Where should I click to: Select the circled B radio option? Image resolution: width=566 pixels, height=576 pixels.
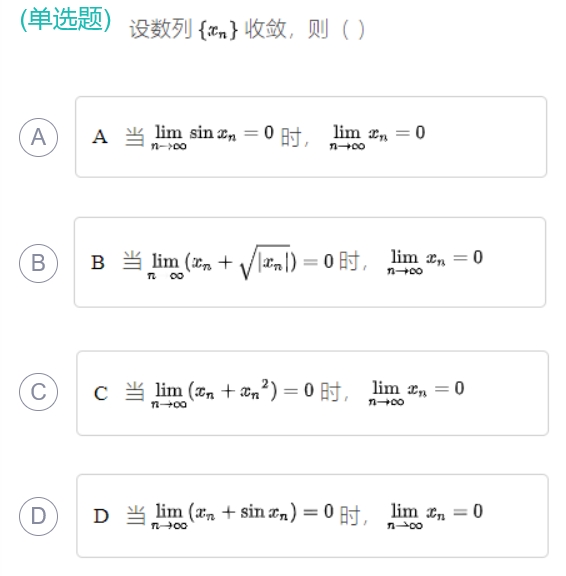coord(38,263)
